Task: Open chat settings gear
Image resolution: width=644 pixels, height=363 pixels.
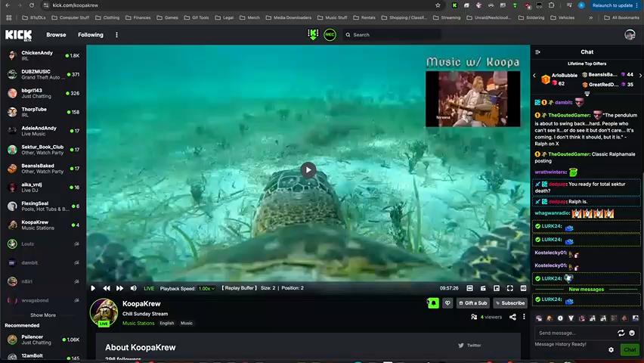Action: point(611,350)
